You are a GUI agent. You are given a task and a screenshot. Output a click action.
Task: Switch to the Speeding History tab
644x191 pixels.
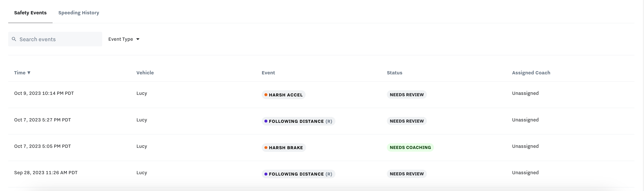point(79,13)
